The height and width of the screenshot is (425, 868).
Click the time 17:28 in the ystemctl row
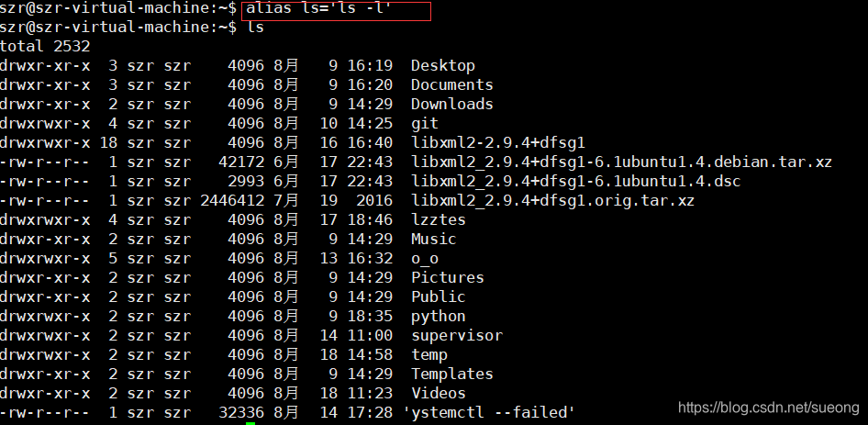pyautogui.click(x=370, y=413)
